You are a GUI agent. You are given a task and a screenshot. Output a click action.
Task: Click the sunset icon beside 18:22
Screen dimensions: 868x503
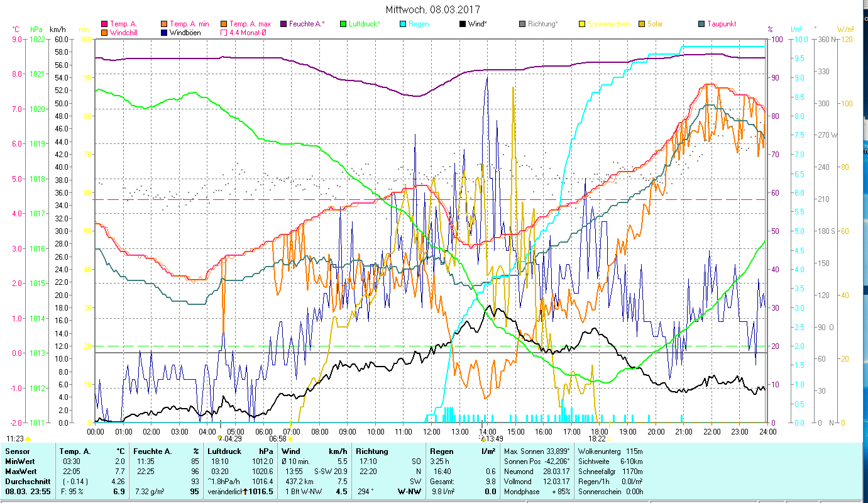tap(610, 439)
